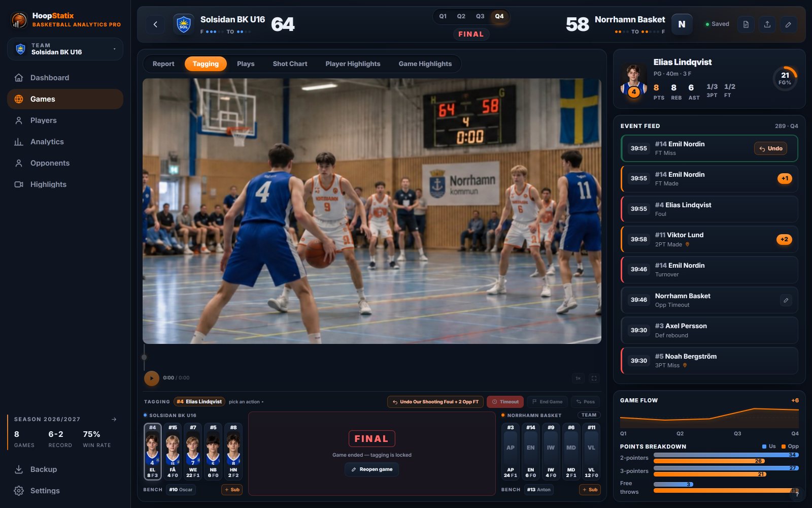Screen dimensions: 812x508
Task: Click the End Game button
Action: tap(547, 402)
